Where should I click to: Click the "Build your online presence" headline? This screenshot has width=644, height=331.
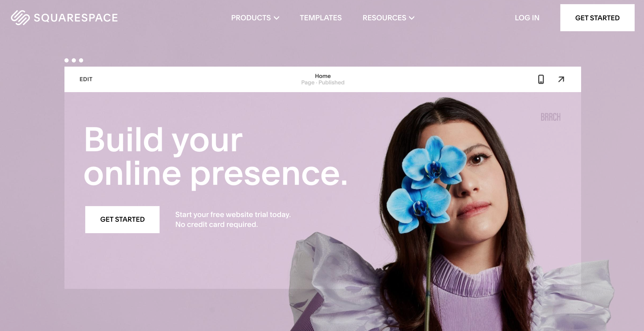click(216, 157)
